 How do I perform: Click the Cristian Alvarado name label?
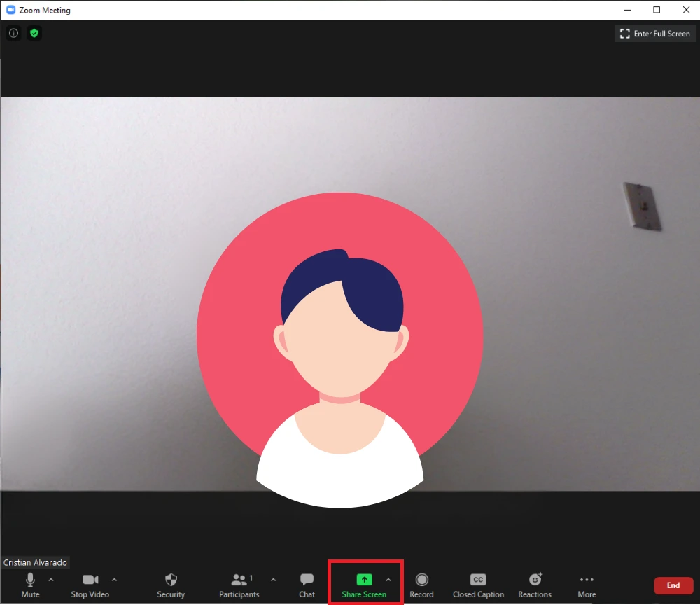pyautogui.click(x=36, y=562)
